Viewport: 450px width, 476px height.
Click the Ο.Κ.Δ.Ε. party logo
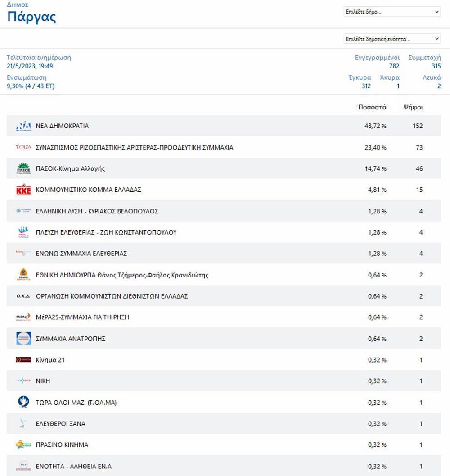point(23,296)
